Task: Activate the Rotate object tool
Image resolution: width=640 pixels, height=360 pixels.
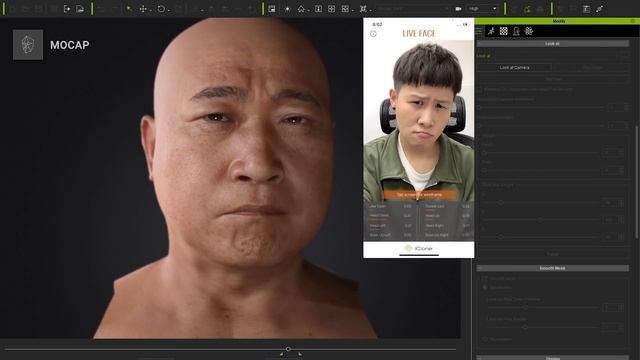Action: [x=161, y=9]
